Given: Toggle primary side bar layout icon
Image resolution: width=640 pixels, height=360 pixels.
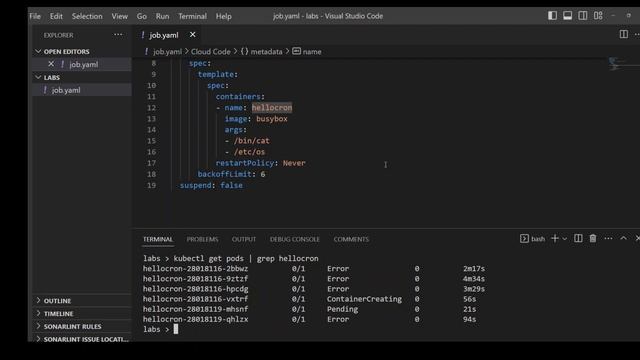Looking at the screenshot, I should (x=552, y=16).
